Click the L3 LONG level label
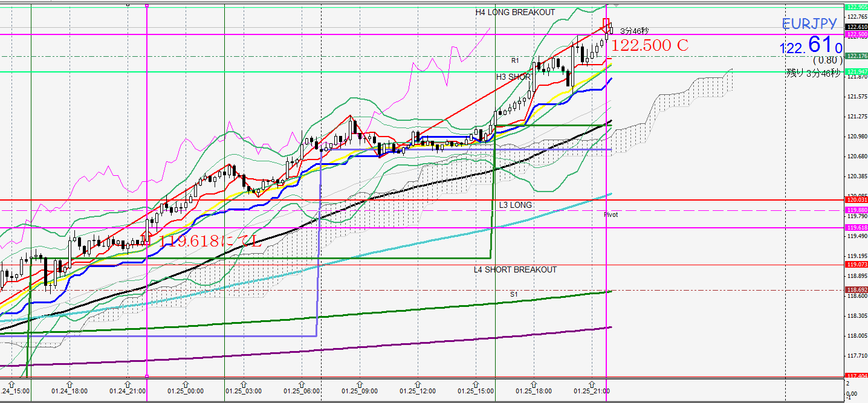The image size is (868, 403). click(516, 205)
